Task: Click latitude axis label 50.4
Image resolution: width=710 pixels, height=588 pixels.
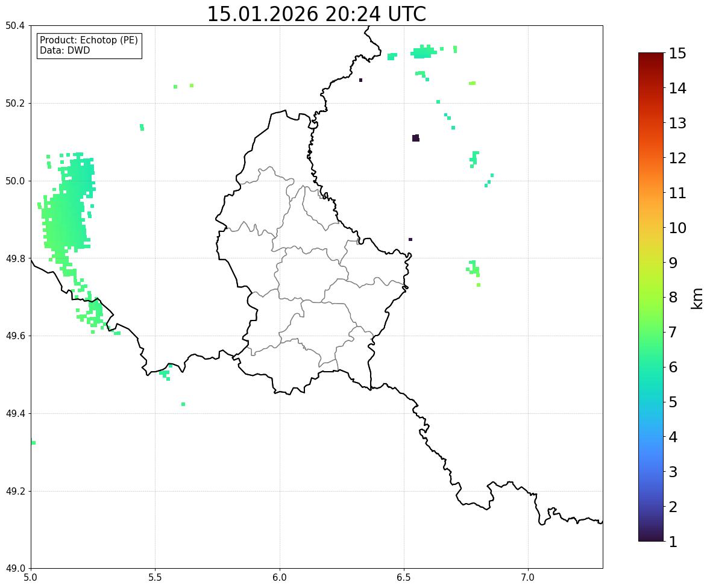Action: (15, 26)
